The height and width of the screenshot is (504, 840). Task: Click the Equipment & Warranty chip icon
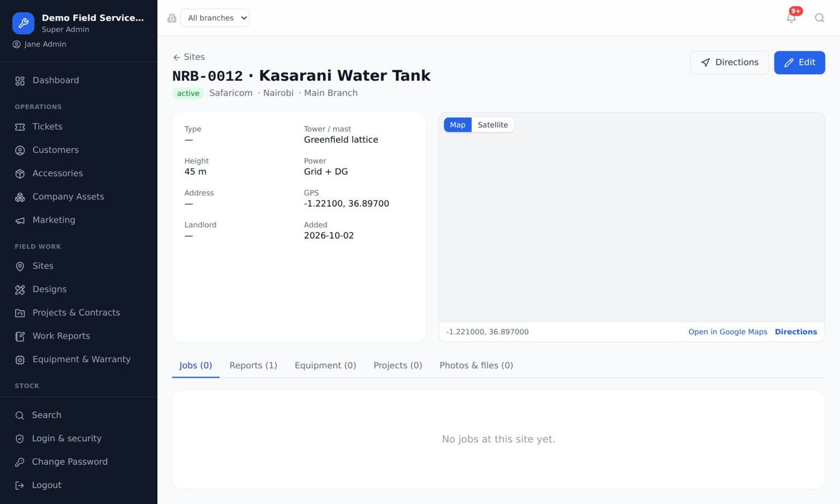pyautogui.click(x=20, y=359)
